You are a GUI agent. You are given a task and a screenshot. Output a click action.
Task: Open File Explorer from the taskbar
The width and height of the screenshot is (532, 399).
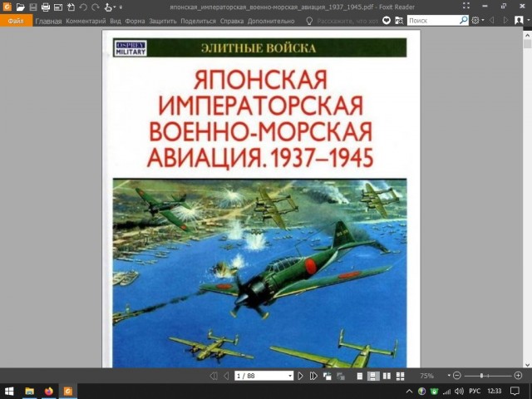(30, 392)
